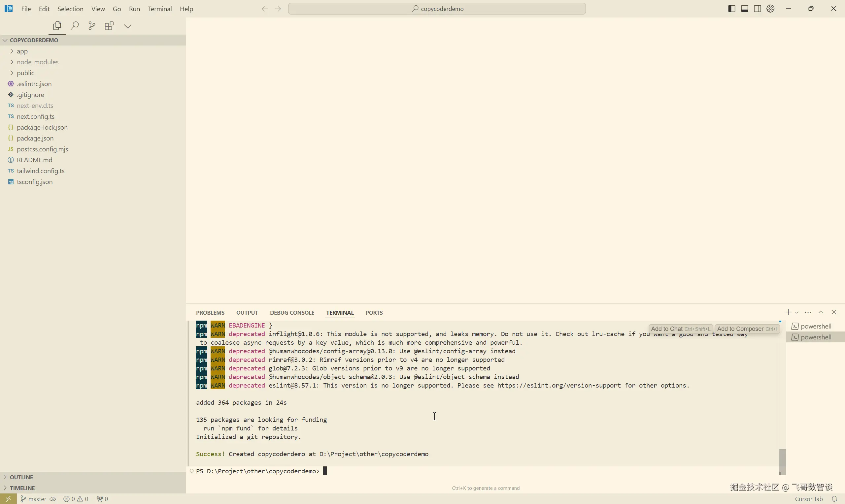This screenshot has height=504, width=845.
Task: Click the copycoderdemo search box
Action: [437, 9]
